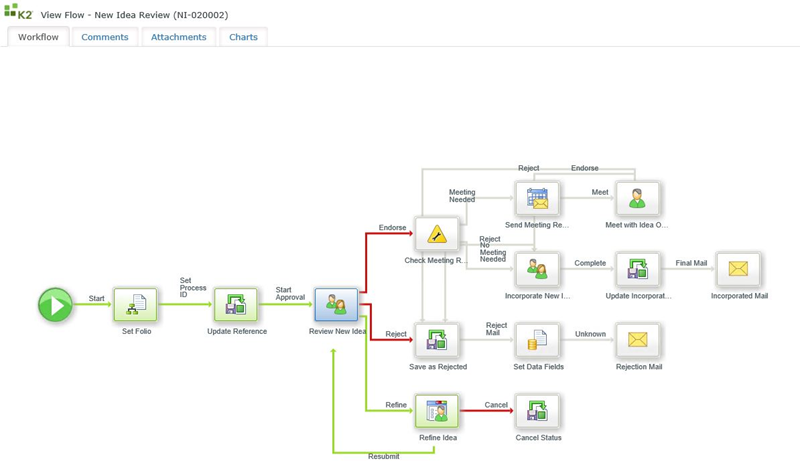Click the K2 logo in header

20,10
